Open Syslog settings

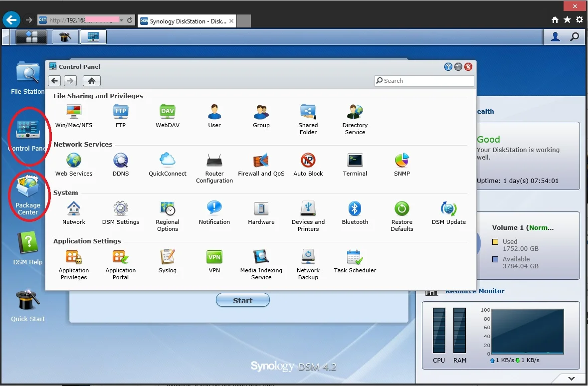coord(167,261)
